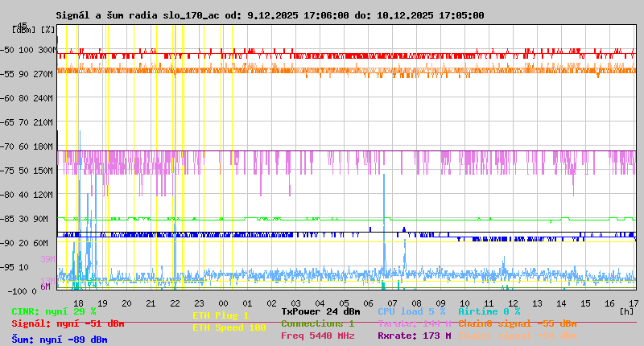Click the 'Šum: nyní -89 dBm' legend entry
The width and height of the screenshot is (644, 346).
(60, 340)
